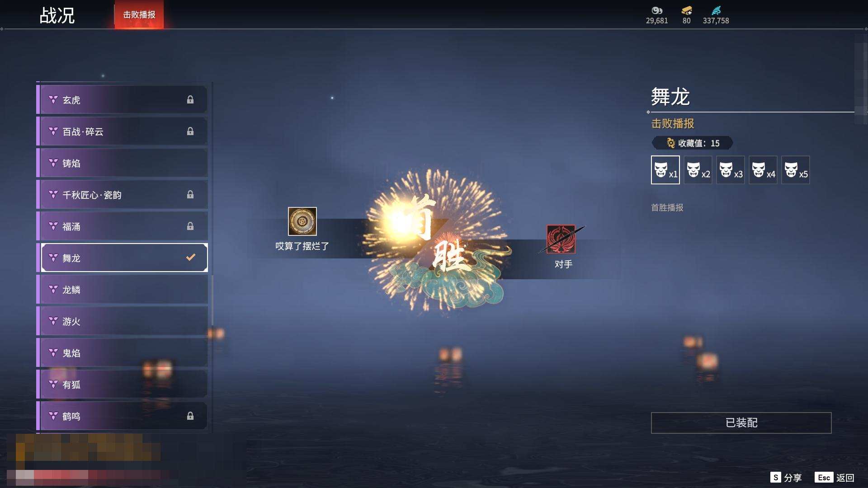Select the x4 kill mask icon
The image size is (868, 488).
763,170
